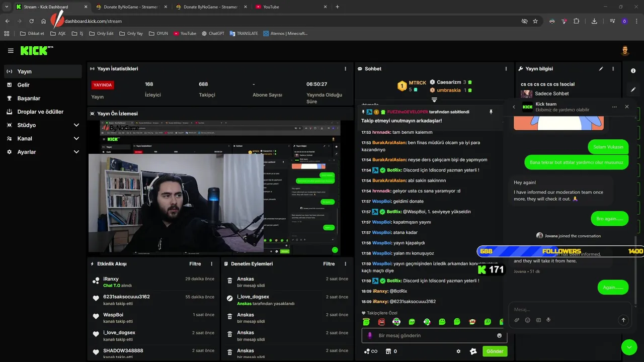
Task: Click the GIF icon in support chat
Action: click(538, 320)
